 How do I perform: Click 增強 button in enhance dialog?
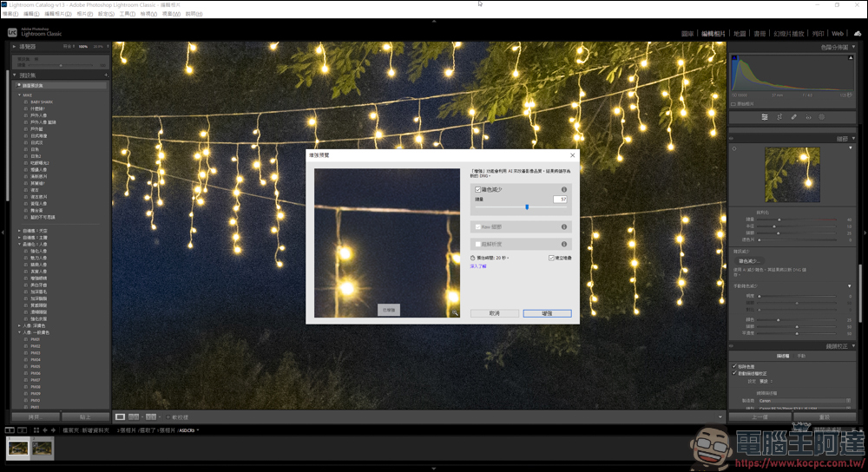tap(547, 313)
